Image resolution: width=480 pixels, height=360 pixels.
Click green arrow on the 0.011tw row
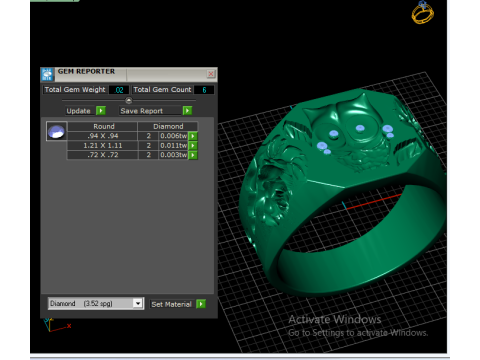(193, 146)
